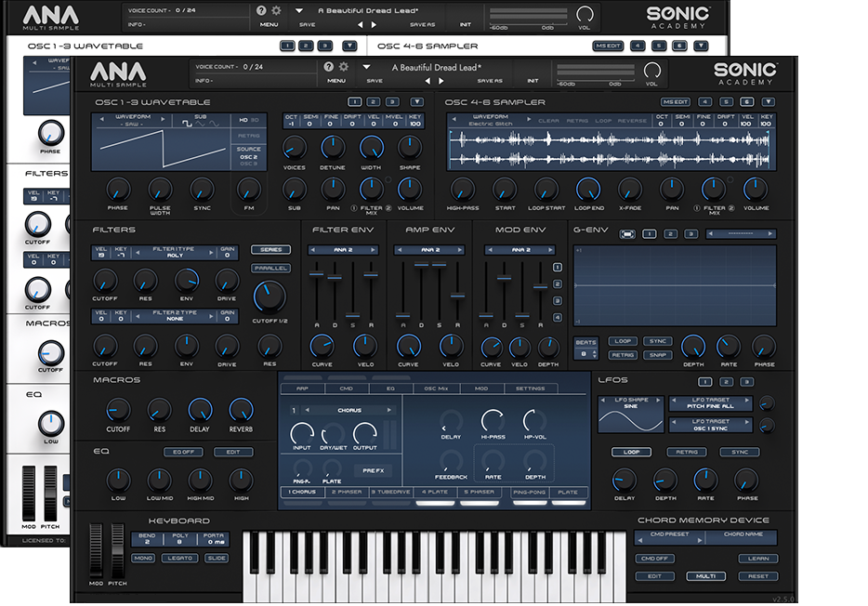
Task: Go to the next preset with the right arrow
Action: tap(441, 81)
